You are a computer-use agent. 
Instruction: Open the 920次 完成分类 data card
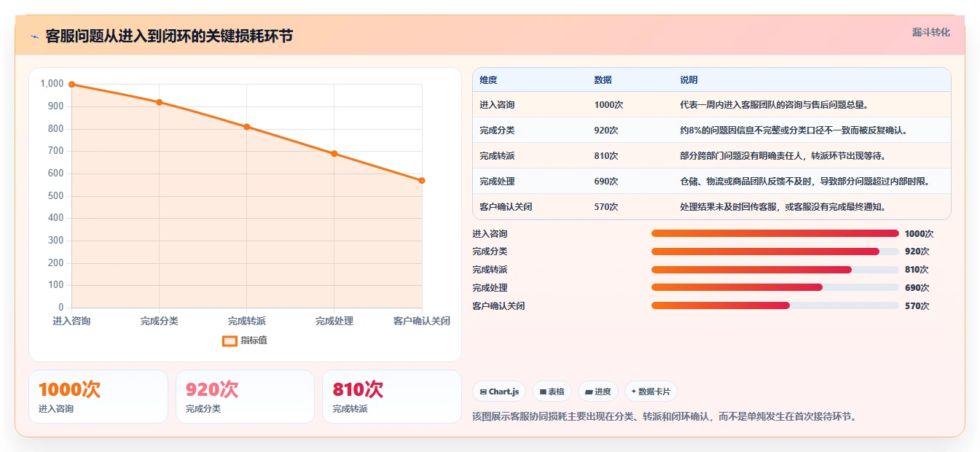245,397
